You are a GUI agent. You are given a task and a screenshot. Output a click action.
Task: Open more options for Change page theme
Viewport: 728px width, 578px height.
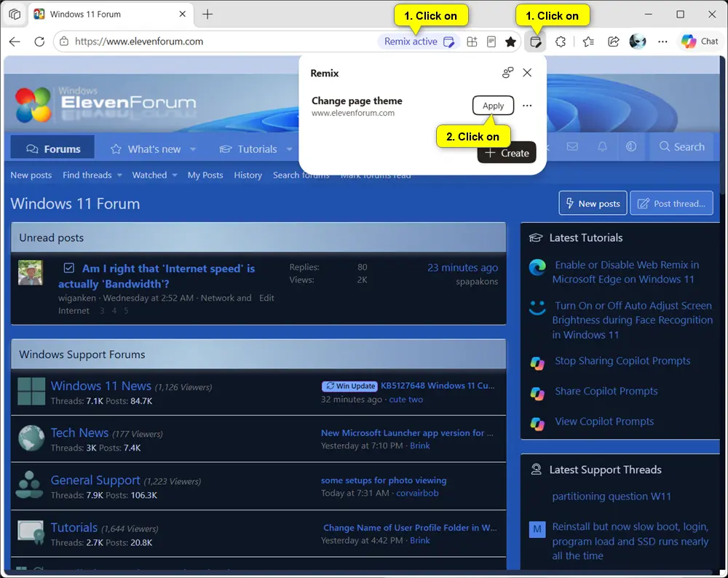tap(527, 106)
